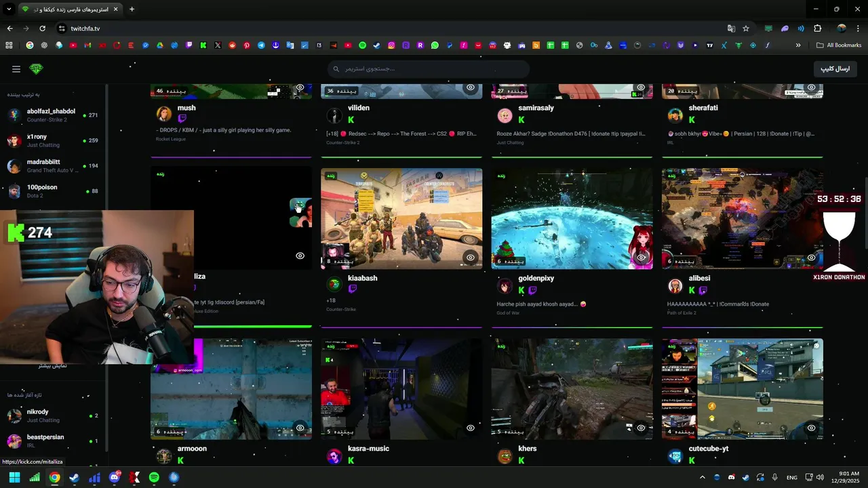Toggle the eye icon on samirasaly's stream
The width and height of the screenshot is (868, 488).
pos(641,87)
